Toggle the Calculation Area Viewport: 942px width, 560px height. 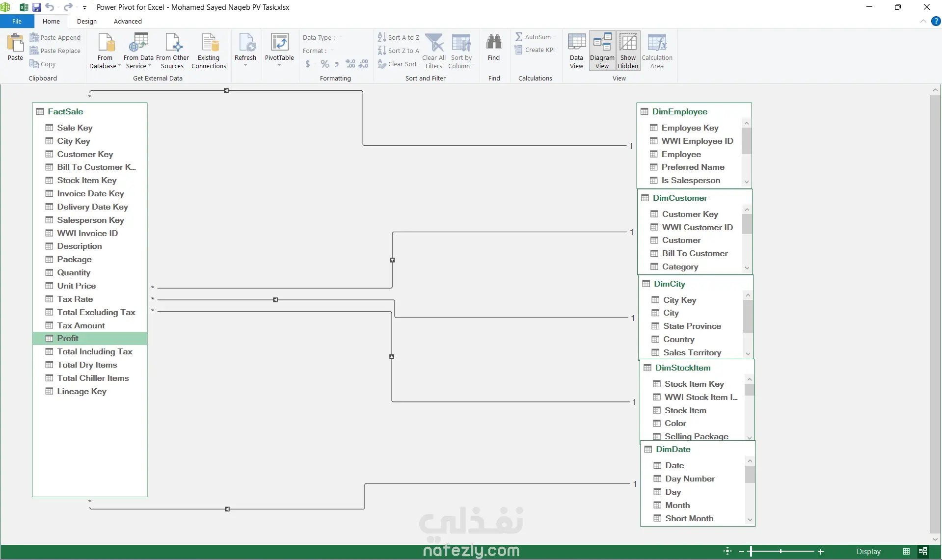657,51
